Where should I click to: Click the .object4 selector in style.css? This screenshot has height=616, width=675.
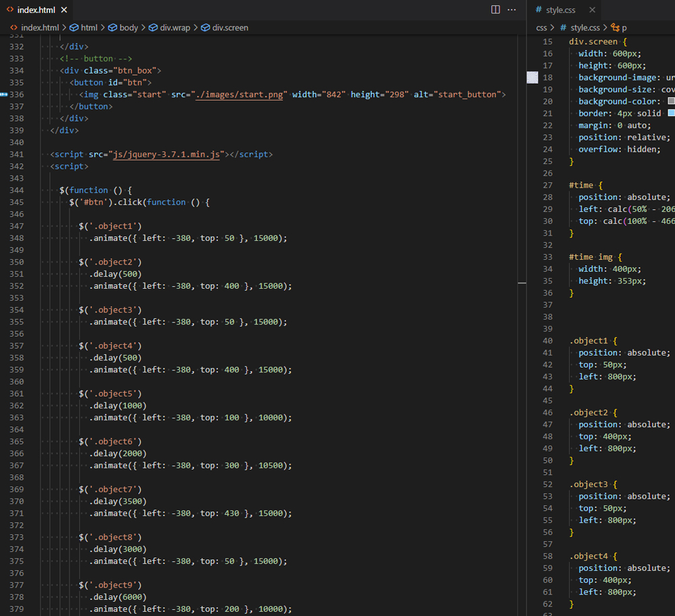pyautogui.click(x=589, y=557)
